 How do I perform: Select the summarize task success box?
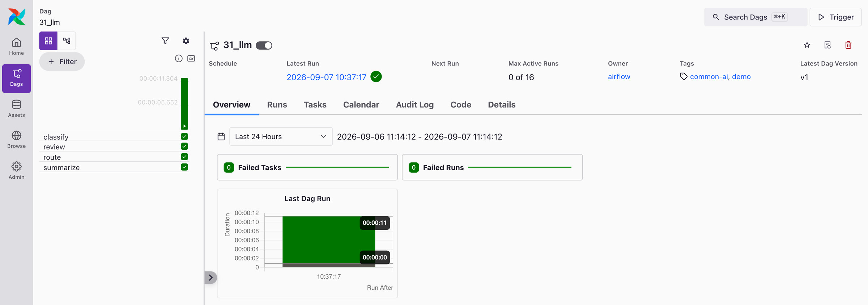point(184,167)
